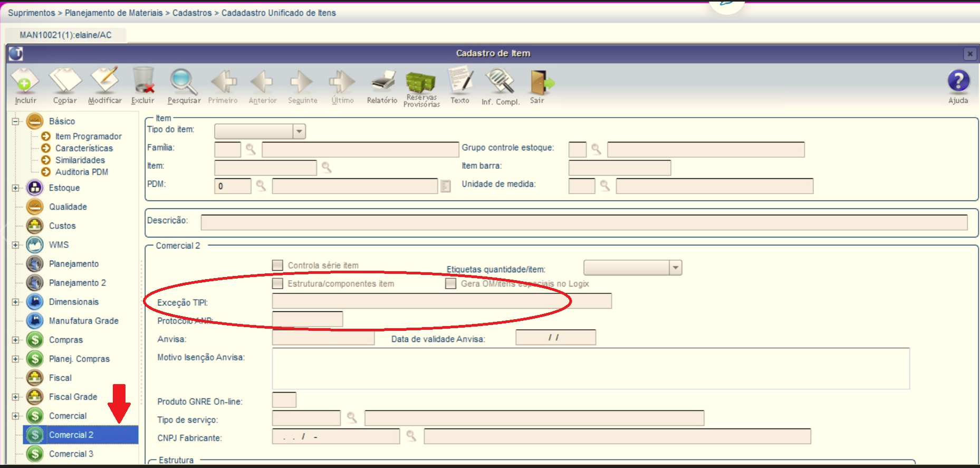Click the Item barra input field
The image size is (980, 468).
click(620, 168)
